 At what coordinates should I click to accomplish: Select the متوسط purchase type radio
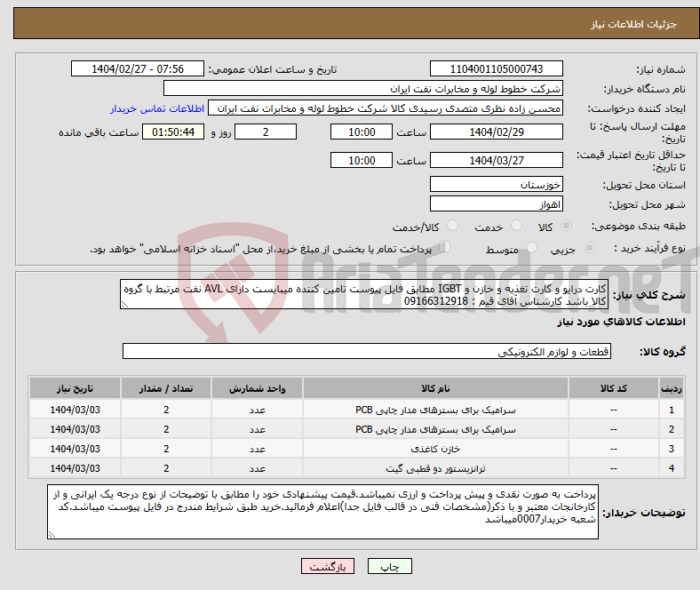(x=531, y=247)
